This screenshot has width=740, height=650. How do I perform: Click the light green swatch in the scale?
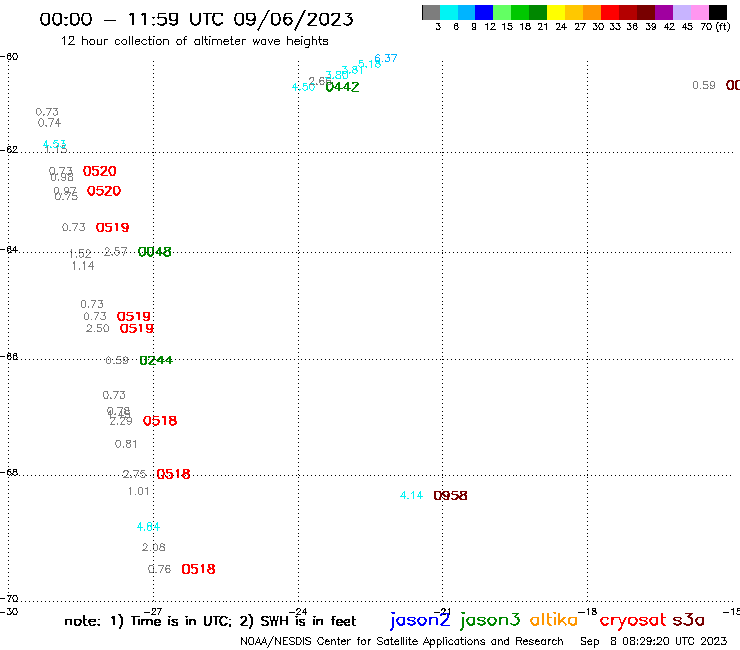[502, 12]
